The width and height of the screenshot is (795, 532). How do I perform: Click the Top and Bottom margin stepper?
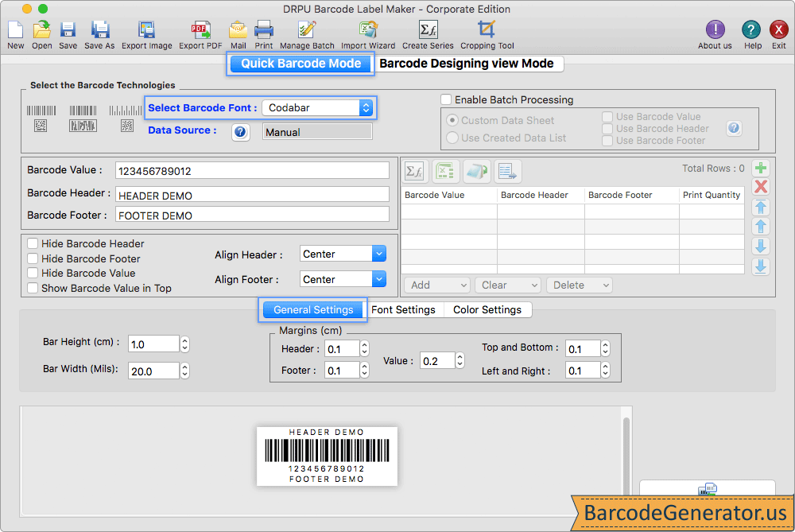(605, 348)
